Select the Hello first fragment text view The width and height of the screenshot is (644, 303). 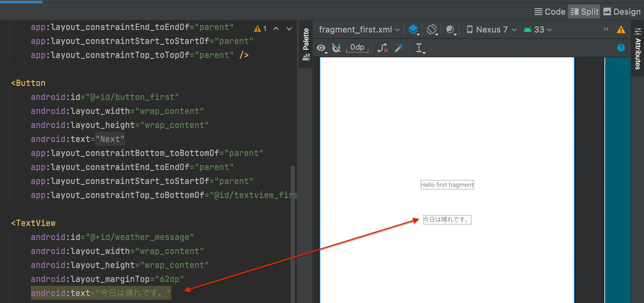[447, 185]
